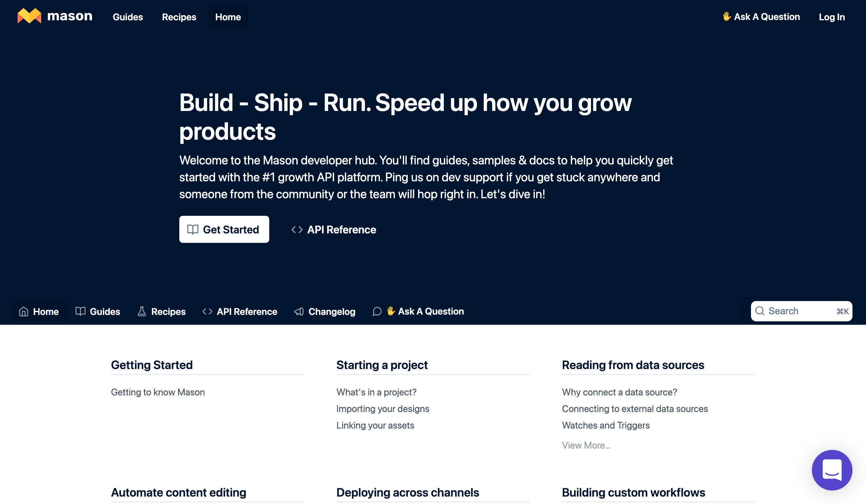Click the hero API Reference link
Screen dimensions: 866x504
(x=334, y=229)
